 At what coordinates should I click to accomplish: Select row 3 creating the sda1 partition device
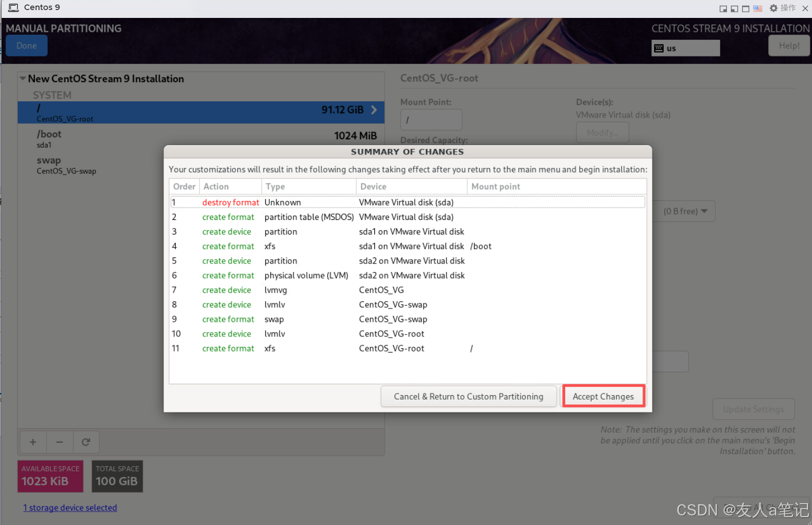(407, 232)
